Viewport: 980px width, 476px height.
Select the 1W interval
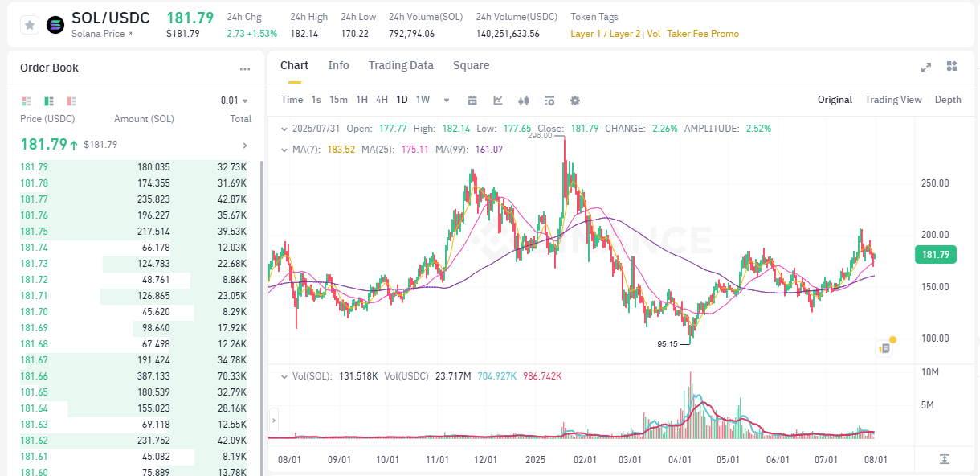423,100
